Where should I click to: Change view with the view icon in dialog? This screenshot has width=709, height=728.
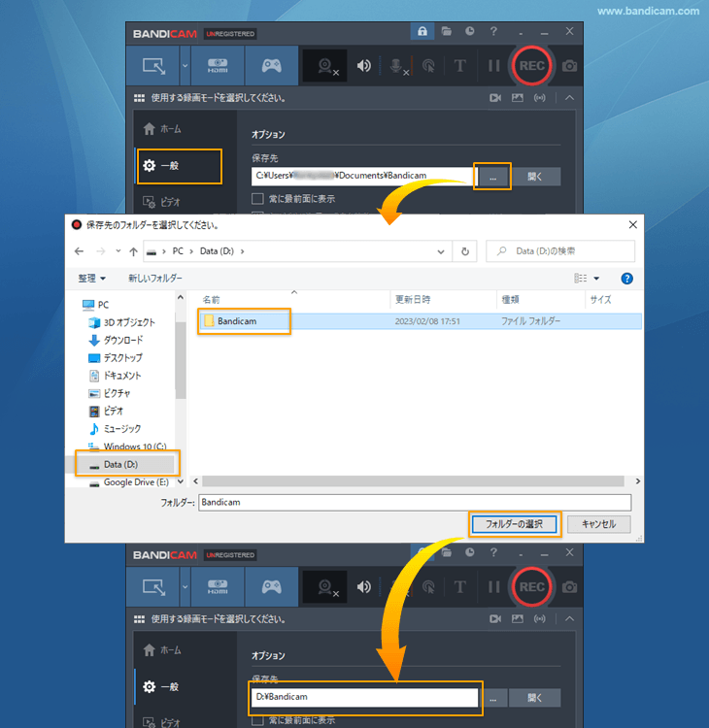click(580, 279)
